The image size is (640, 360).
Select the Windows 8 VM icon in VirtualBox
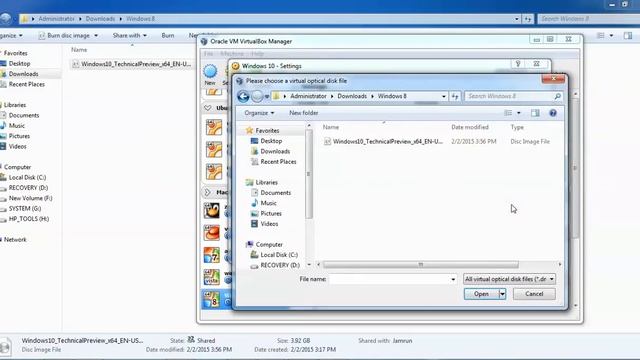tap(212, 300)
